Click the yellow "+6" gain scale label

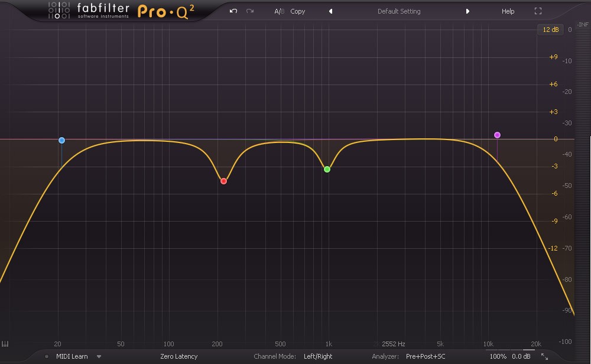(553, 84)
